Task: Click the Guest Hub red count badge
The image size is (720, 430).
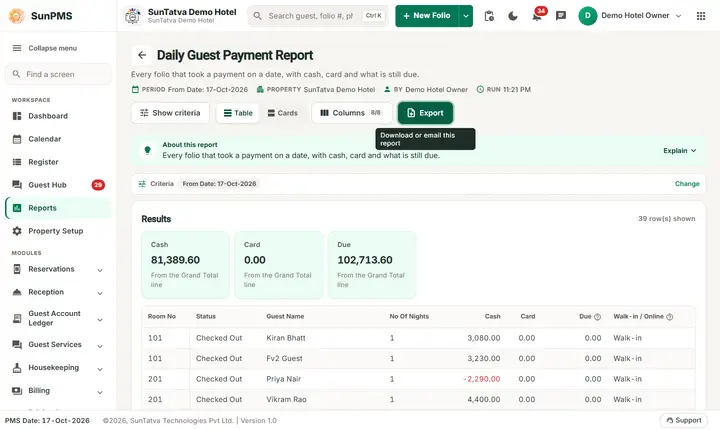Action: click(x=98, y=185)
